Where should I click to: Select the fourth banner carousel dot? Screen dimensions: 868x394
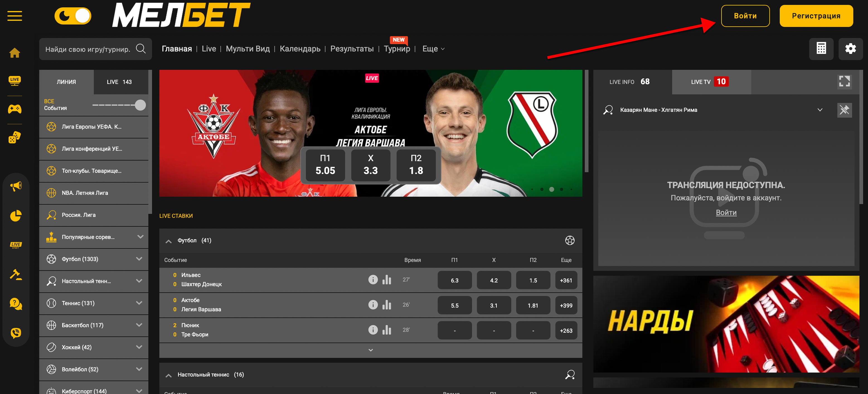[x=561, y=189]
